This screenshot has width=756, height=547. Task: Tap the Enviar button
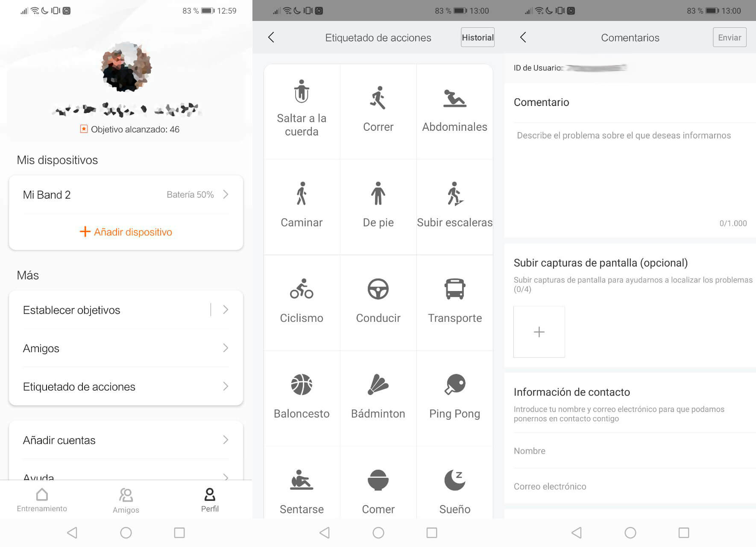tap(730, 37)
